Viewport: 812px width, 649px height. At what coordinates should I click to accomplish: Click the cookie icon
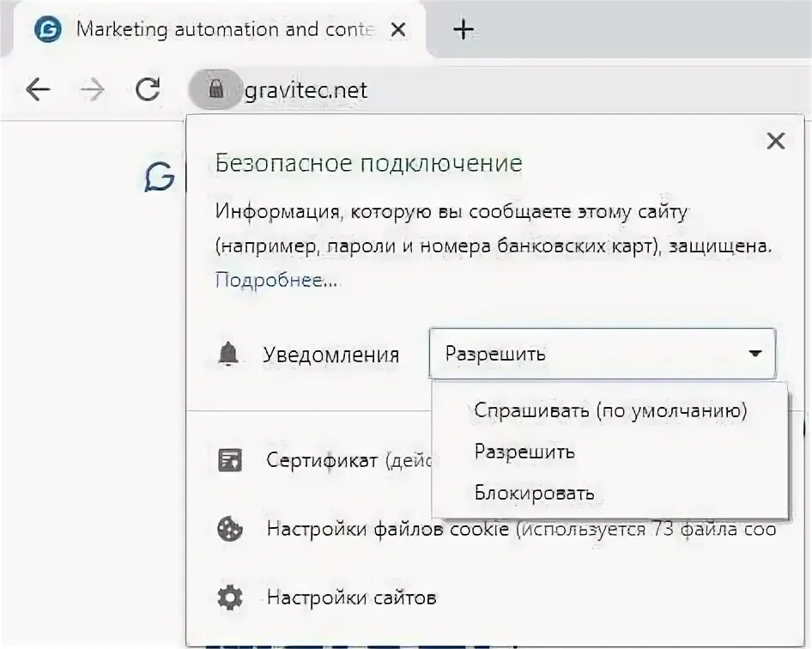(230, 530)
